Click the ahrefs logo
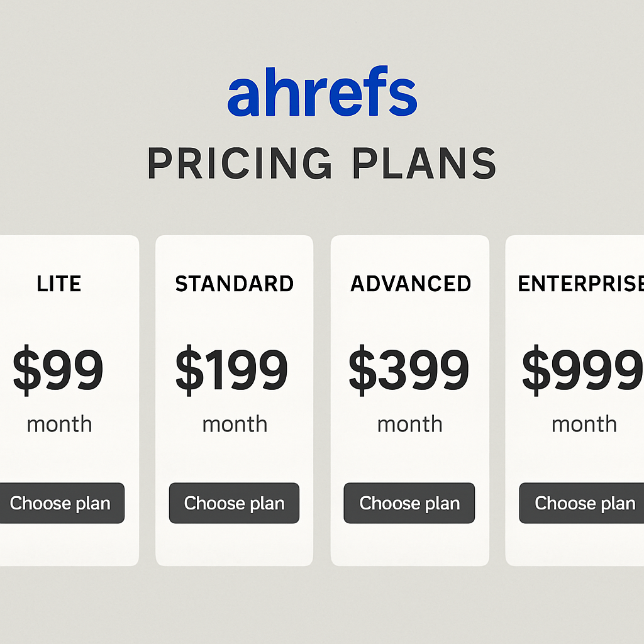Viewport: 644px width, 644px height. coord(322,96)
